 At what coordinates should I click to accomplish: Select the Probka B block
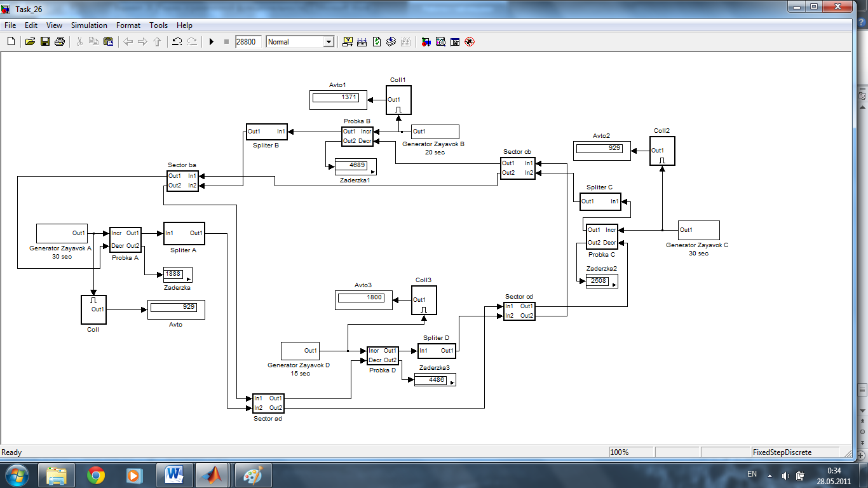(x=357, y=136)
